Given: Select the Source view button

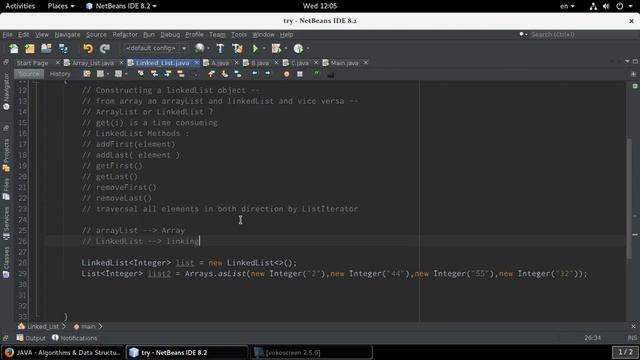Looking at the screenshot, I should click(x=29, y=74).
